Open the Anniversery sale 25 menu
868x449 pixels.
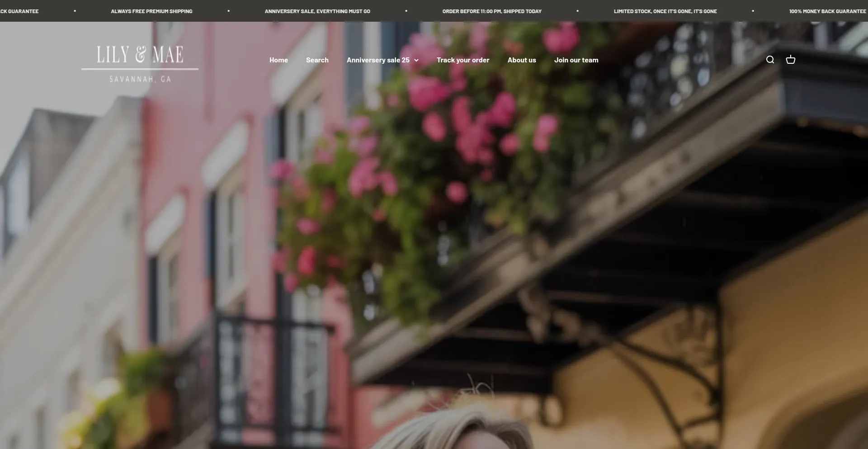[378, 60]
